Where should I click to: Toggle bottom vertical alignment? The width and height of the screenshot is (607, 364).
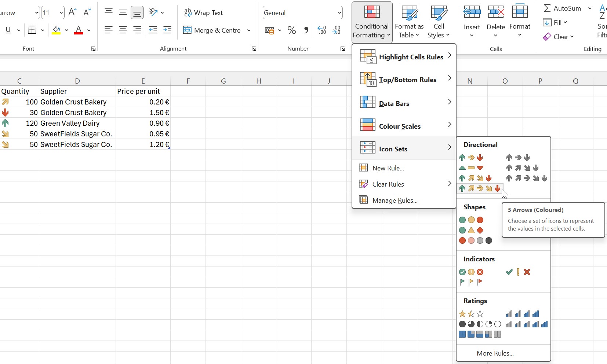tap(137, 12)
